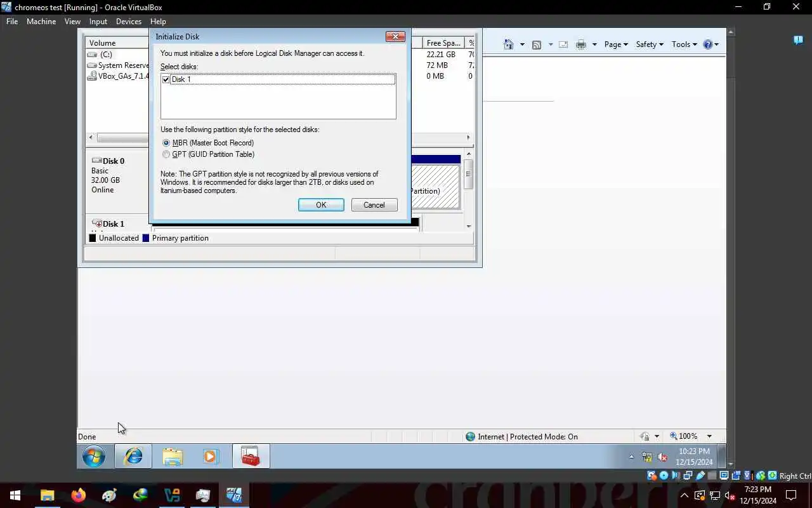The height and width of the screenshot is (508, 812).
Task: Click the Print icon in IE toolbar
Action: pos(580,44)
